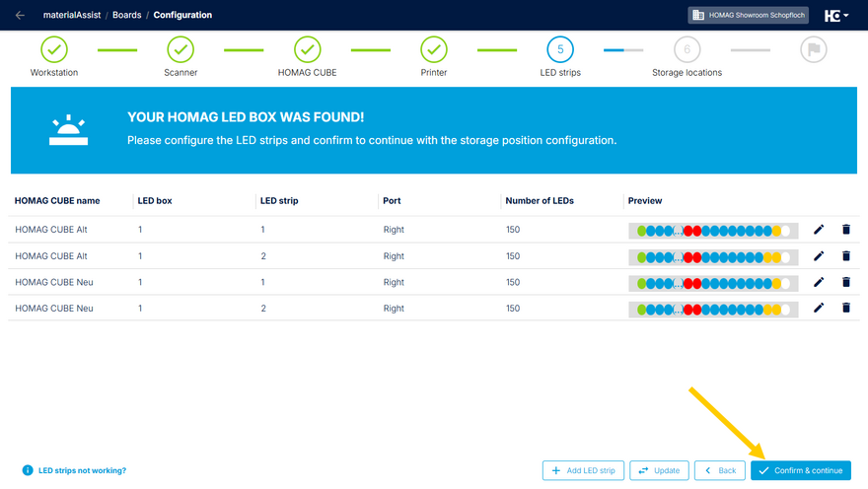This screenshot has width=868, height=489.
Task: Click the Port column header
Action: pyautogui.click(x=392, y=201)
